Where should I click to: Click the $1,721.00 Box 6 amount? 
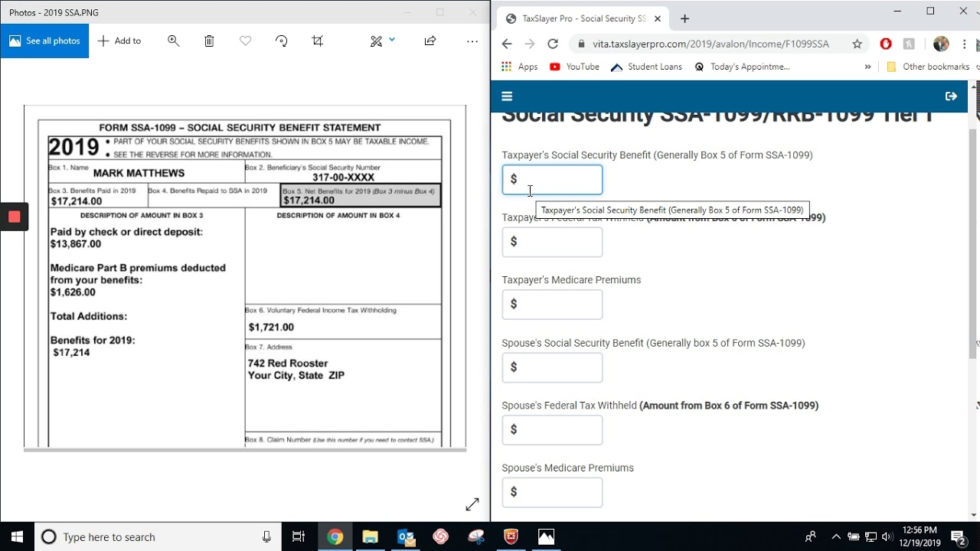(x=271, y=328)
